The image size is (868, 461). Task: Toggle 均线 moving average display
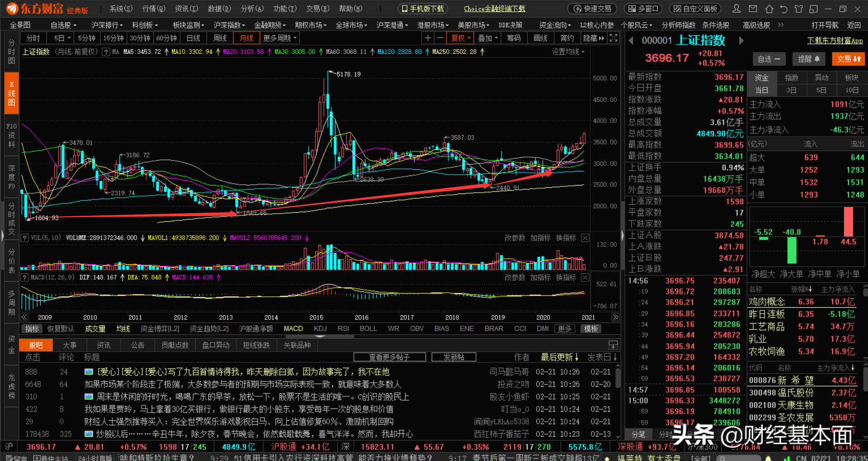pos(123,329)
